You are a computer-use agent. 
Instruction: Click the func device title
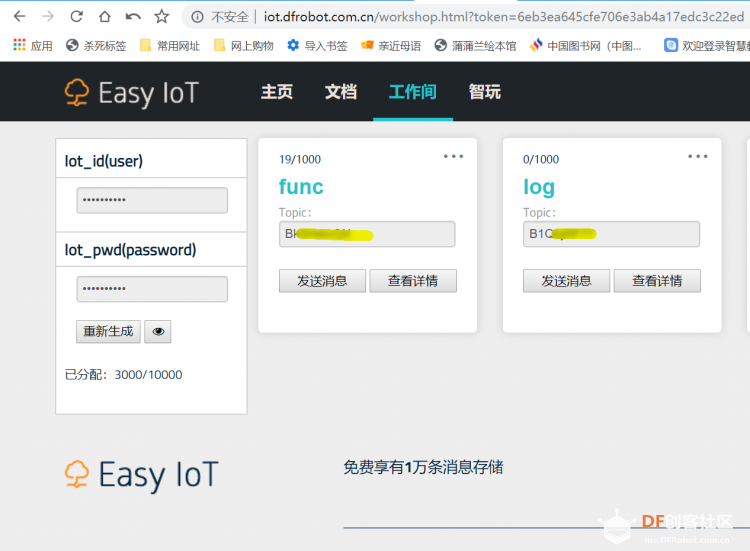(301, 187)
